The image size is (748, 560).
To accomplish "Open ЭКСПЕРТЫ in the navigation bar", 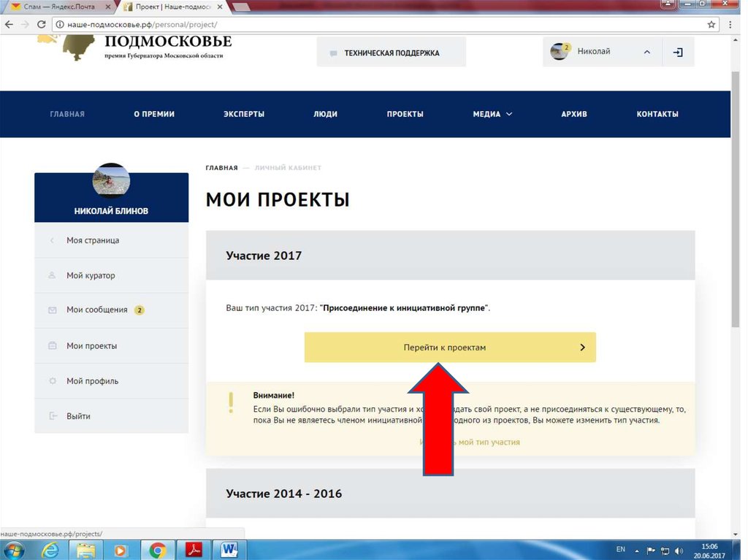I will click(x=244, y=114).
